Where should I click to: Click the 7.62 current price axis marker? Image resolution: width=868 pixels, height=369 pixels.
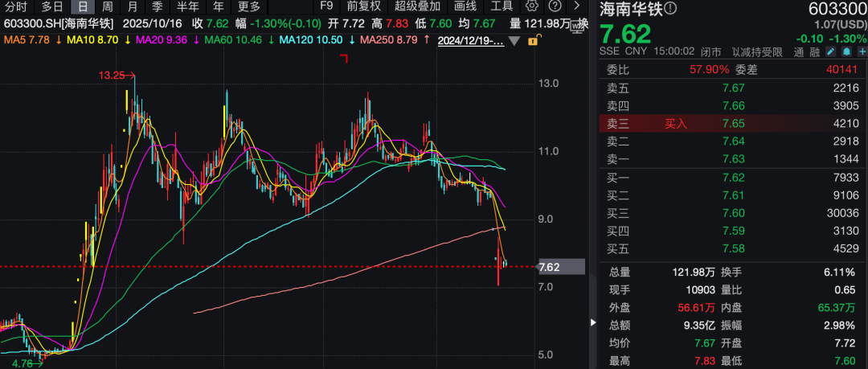(551, 267)
